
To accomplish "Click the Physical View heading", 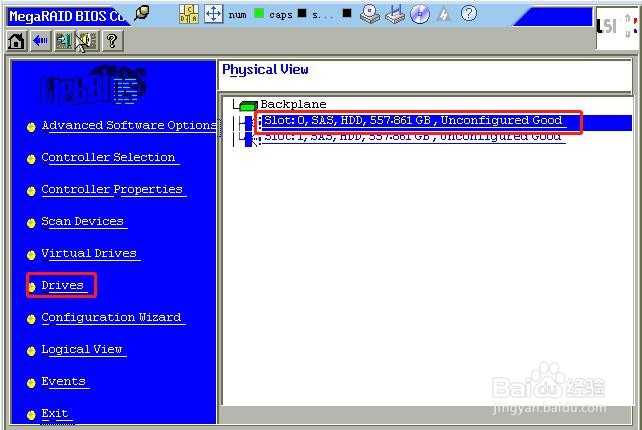I will [x=265, y=70].
